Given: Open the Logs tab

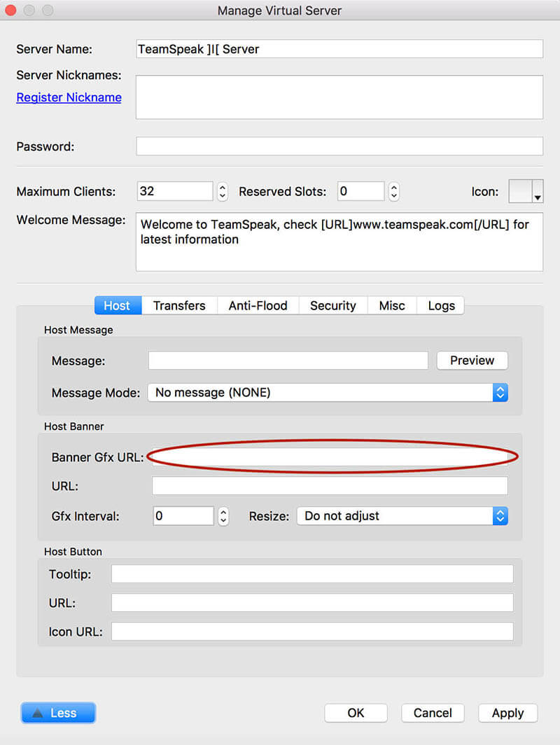Looking at the screenshot, I should click(440, 305).
